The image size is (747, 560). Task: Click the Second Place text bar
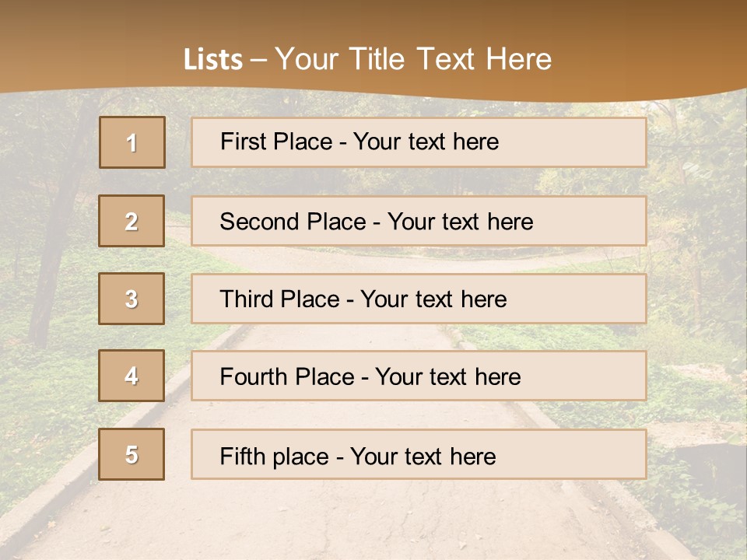tap(419, 221)
